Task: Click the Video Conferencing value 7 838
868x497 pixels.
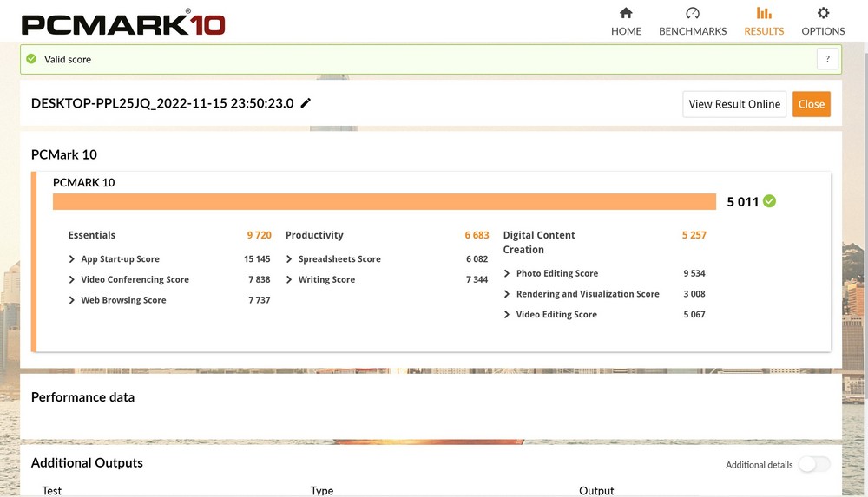Action: point(259,279)
